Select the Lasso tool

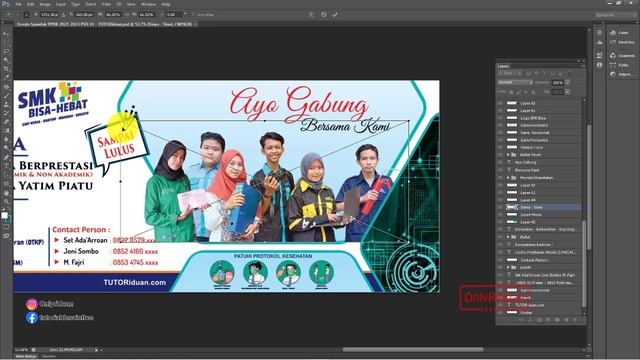(6, 51)
